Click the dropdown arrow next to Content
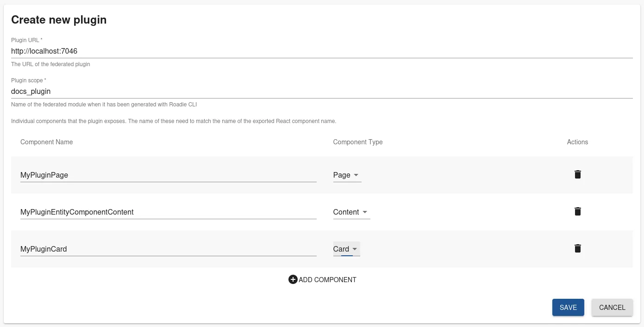644x327 pixels. point(365,212)
